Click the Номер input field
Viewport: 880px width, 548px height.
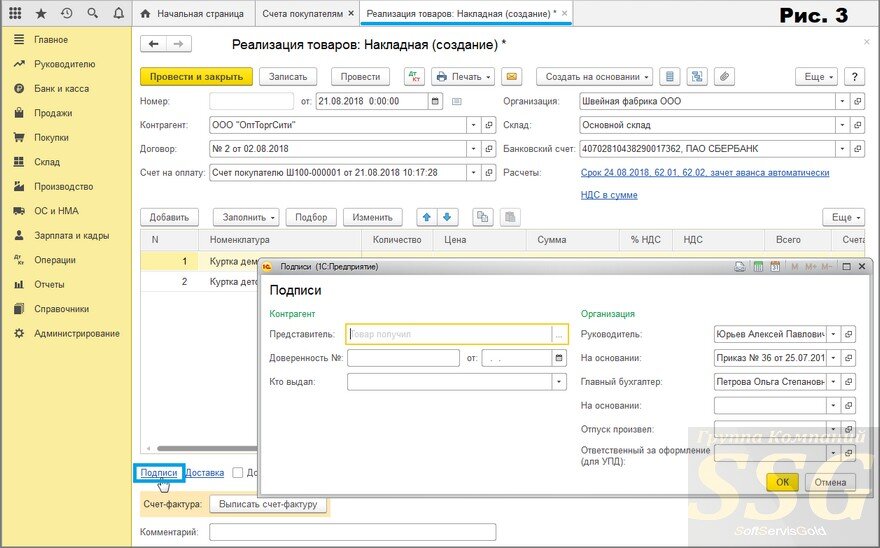tap(251, 101)
